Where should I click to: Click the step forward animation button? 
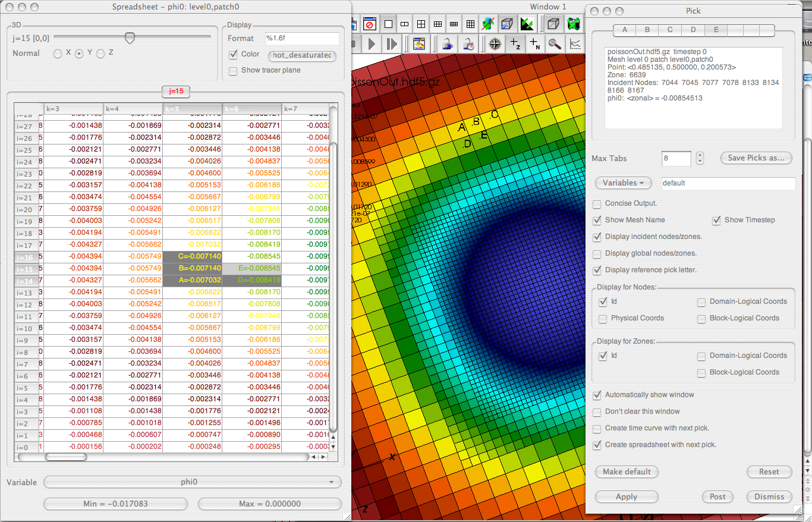391,43
